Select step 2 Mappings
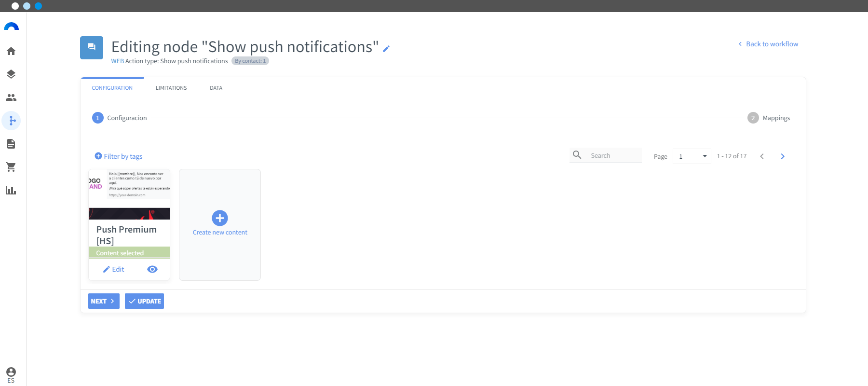Screen dimensions: 868x386 tap(769, 118)
